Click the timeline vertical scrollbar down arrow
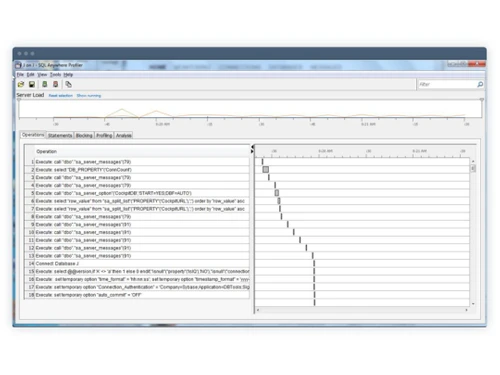500x375 pixels. [x=473, y=304]
